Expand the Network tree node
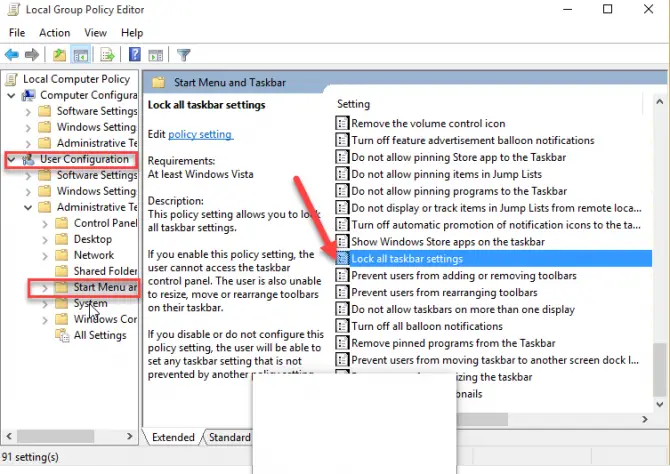The width and height of the screenshot is (670, 474). pos(45,256)
